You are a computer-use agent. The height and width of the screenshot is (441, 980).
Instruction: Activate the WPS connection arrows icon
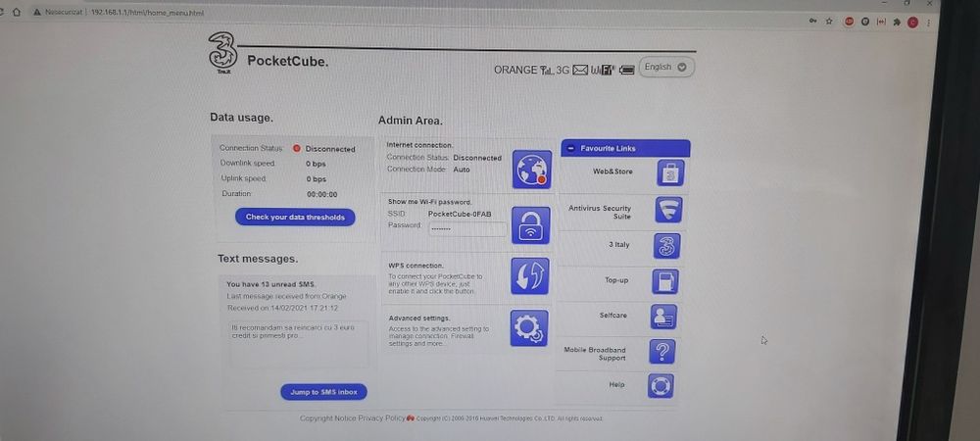tap(530, 275)
